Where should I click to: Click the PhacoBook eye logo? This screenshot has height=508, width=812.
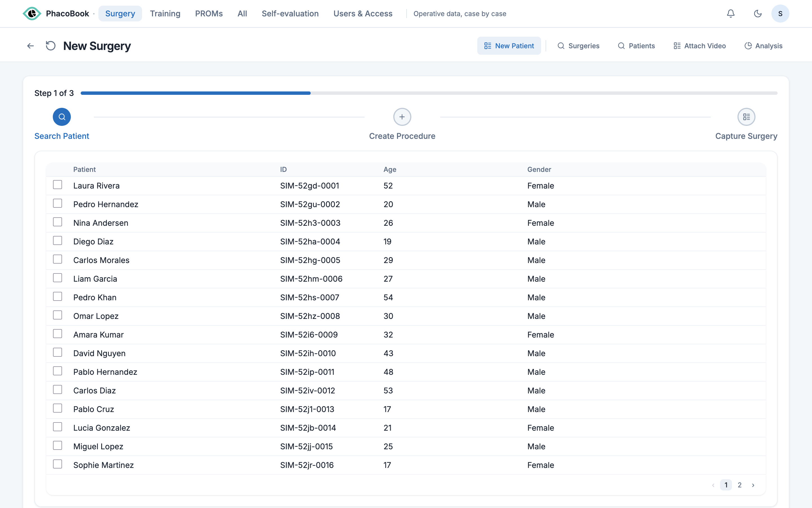point(32,14)
